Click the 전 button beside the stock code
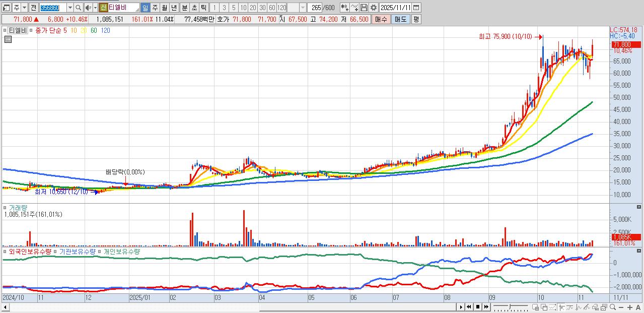Screen dimensions: 644x313 point(33,8)
